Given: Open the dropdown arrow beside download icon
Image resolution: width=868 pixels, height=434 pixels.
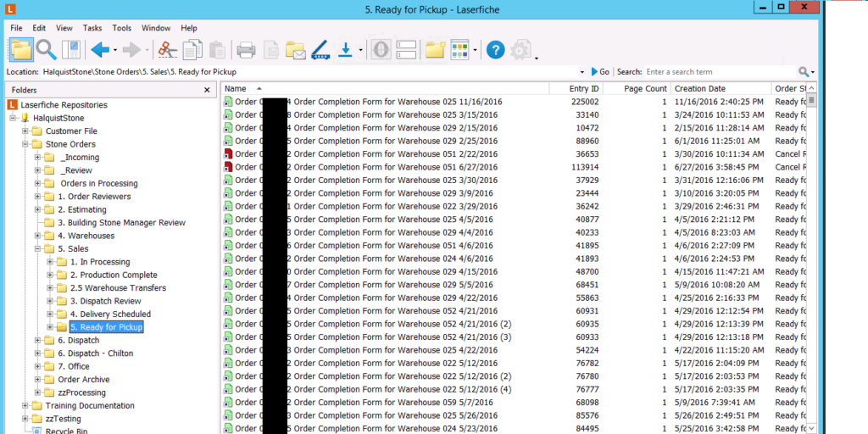Looking at the screenshot, I should click(360, 50).
